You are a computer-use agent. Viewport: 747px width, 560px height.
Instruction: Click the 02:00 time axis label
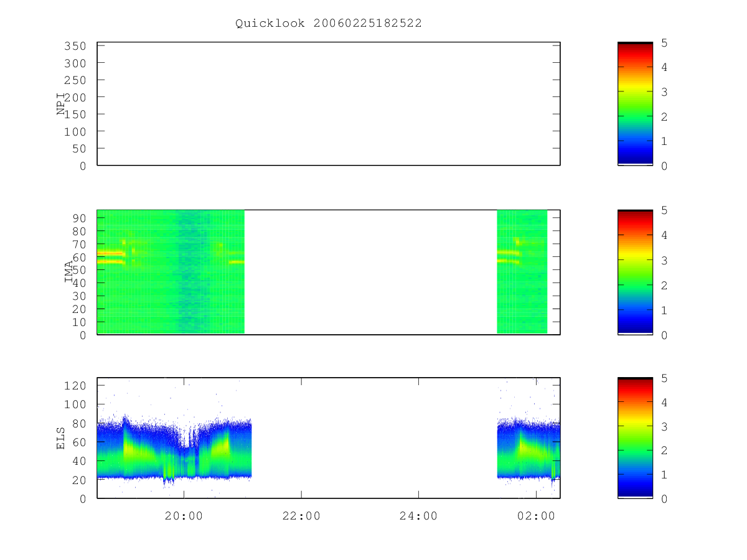[536, 516]
